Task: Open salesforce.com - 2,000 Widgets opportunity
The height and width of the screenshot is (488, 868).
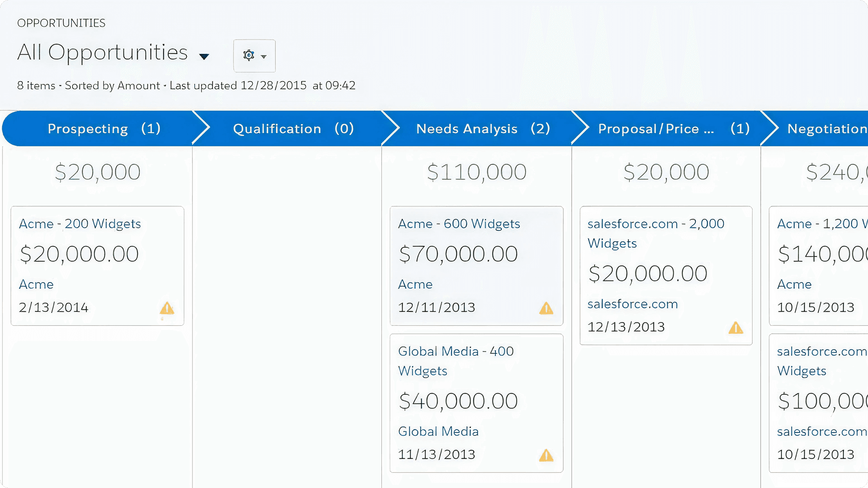Action: click(656, 233)
